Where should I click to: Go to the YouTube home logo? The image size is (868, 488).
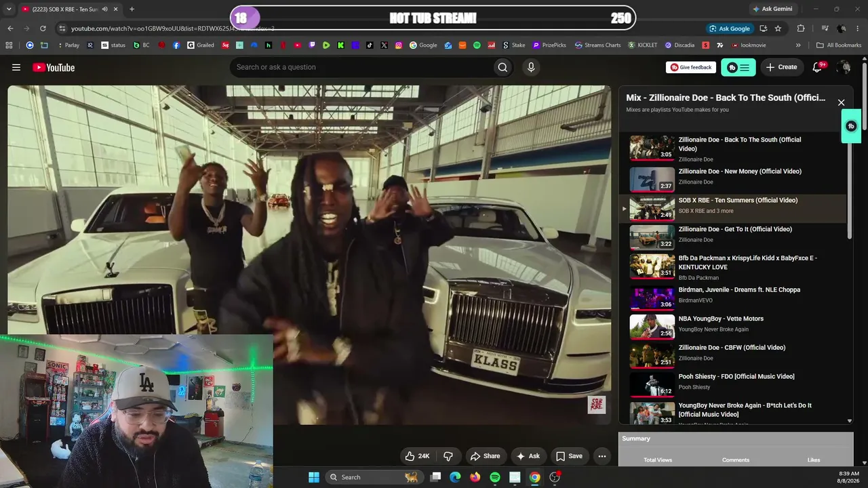[54, 67]
